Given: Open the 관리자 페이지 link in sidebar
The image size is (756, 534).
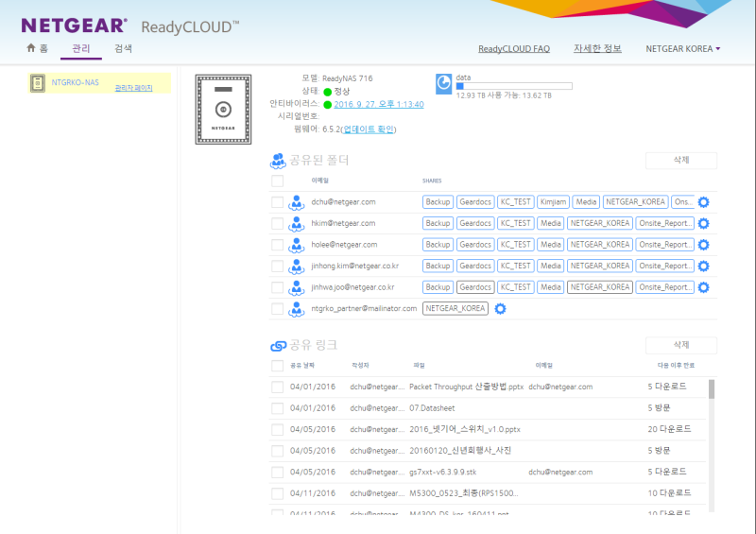Looking at the screenshot, I should [133, 88].
